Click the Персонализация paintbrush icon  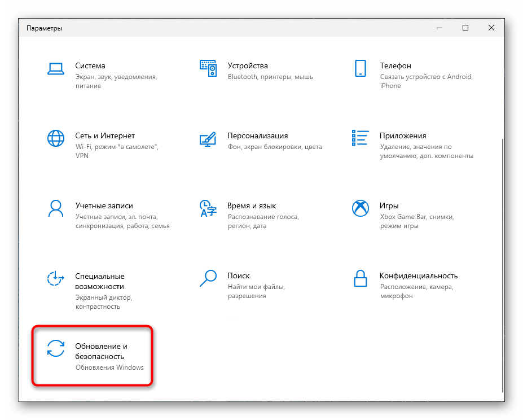coord(208,139)
